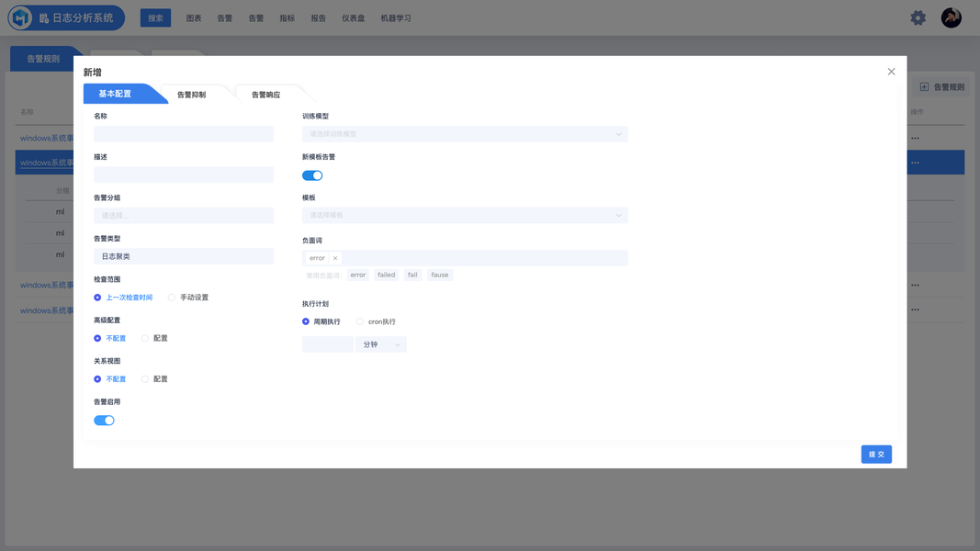Viewport: 980px width, 551px height.
Task: Open the 告警类型 field showing 日志聚类
Action: 184,256
